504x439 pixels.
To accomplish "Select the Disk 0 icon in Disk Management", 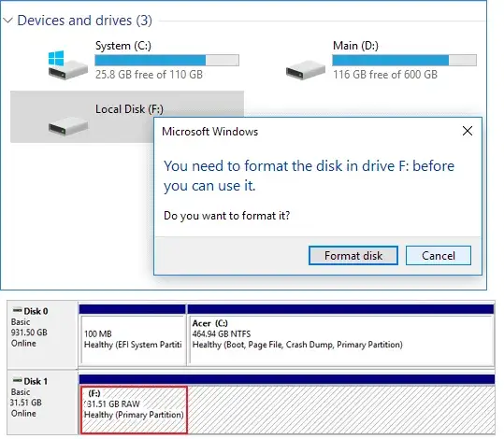I will click(x=17, y=310).
